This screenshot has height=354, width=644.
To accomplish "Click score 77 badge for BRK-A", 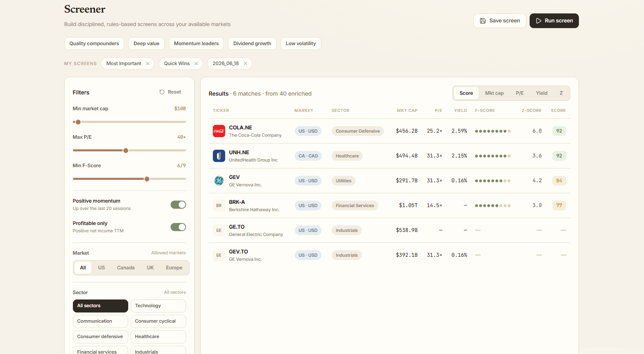I will click(x=559, y=205).
